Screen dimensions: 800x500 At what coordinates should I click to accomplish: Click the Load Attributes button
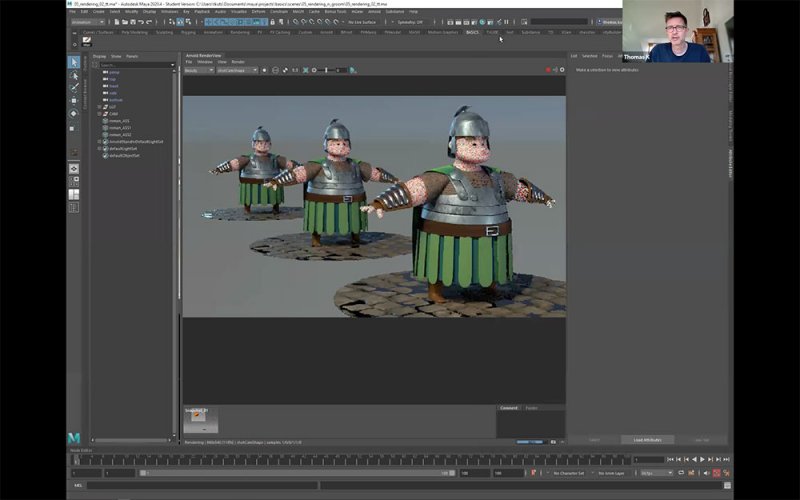647,439
